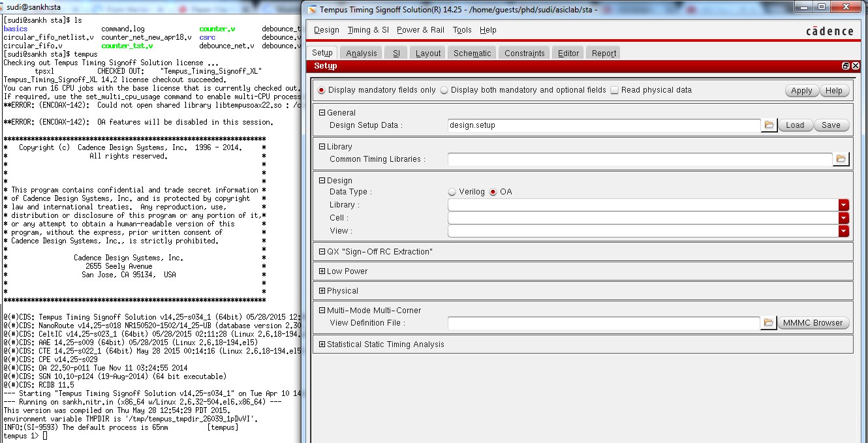
Task: Switch to the Report tab
Action: [604, 53]
